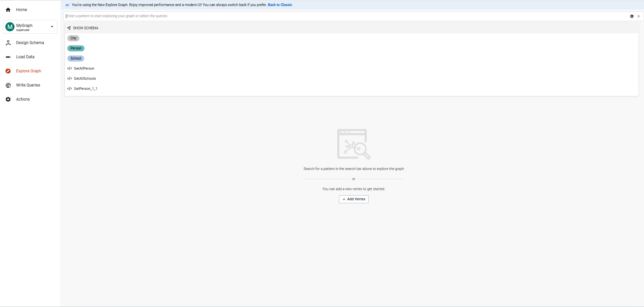Click the Load Data icon

coord(8,57)
